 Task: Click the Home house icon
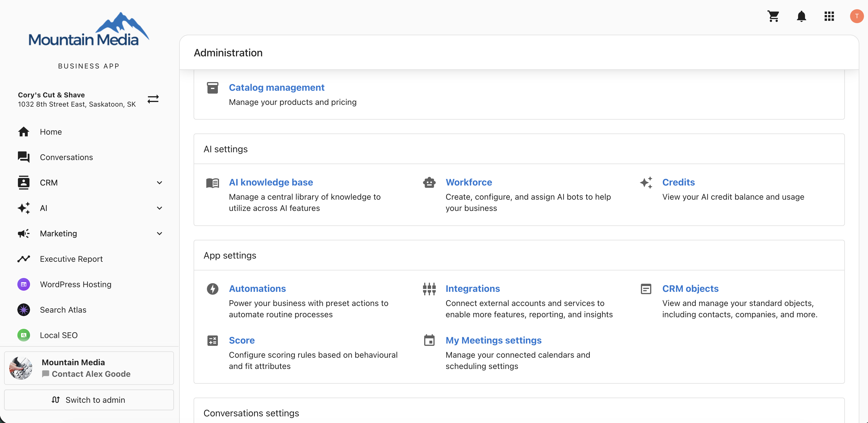[x=24, y=132]
